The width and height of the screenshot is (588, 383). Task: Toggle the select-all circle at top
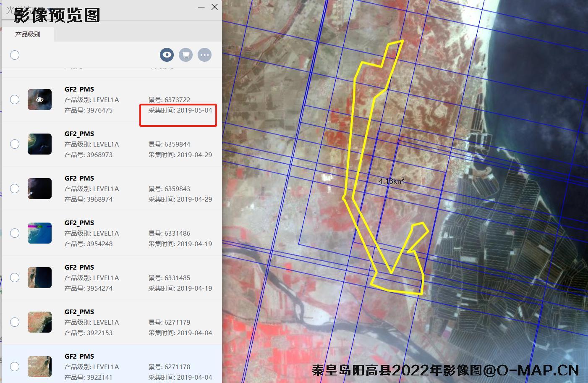[x=15, y=55]
